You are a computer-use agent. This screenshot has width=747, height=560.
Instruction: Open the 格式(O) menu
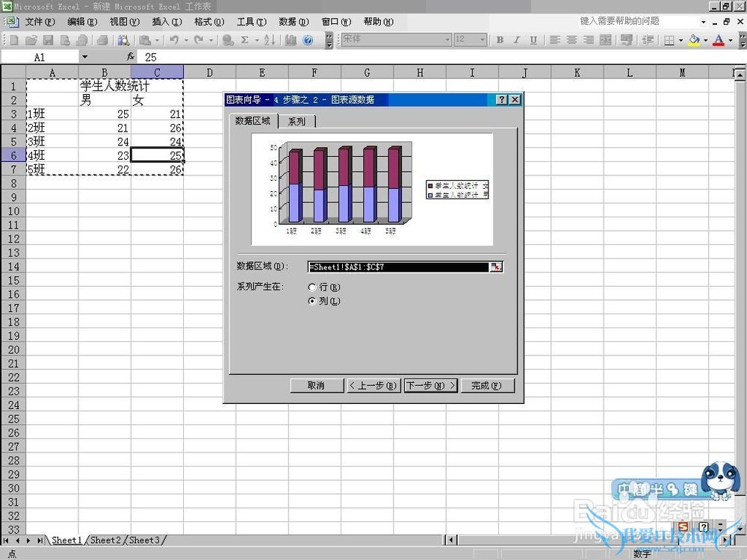pyautogui.click(x=209, y=22)
